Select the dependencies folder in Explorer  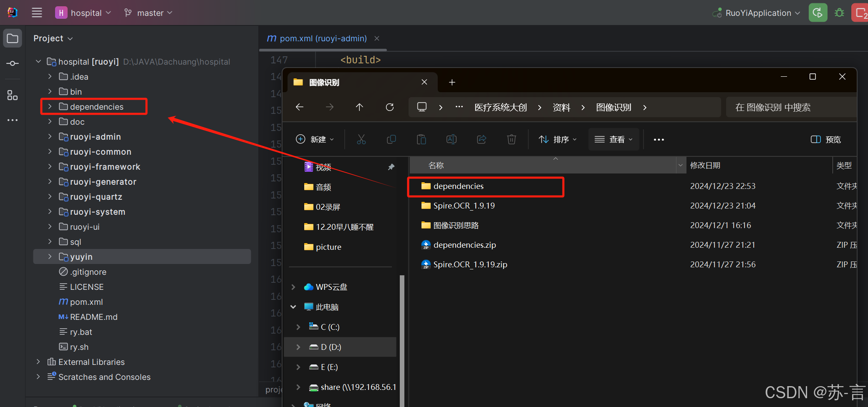tap(458, 186)
